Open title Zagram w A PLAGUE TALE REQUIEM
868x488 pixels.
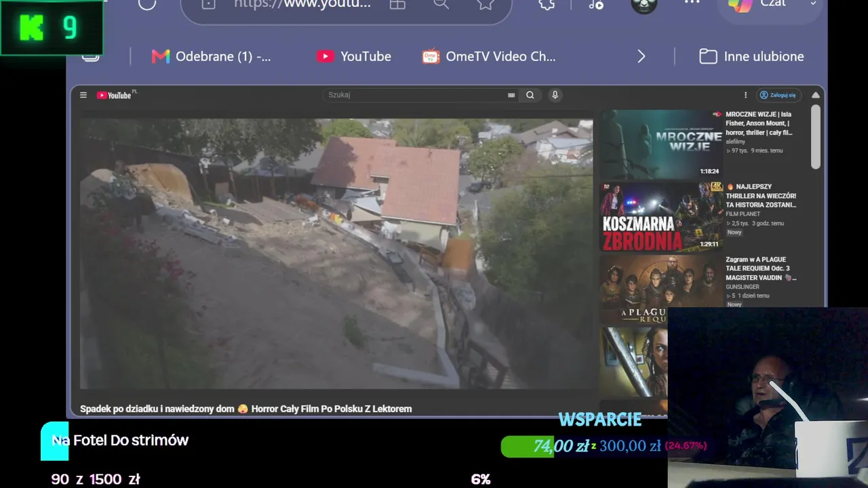[761, 268]
